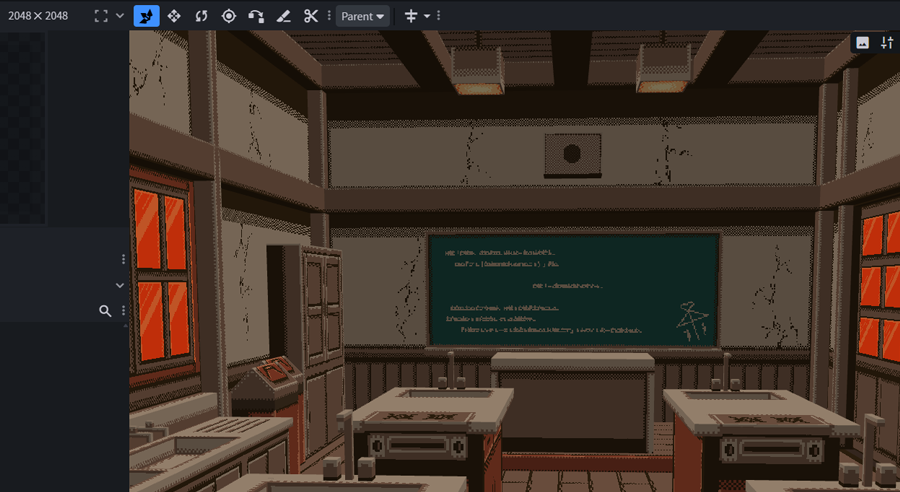Toggle the viewport image display button
This screenshot has width=900, height=492.
point(862,43)
